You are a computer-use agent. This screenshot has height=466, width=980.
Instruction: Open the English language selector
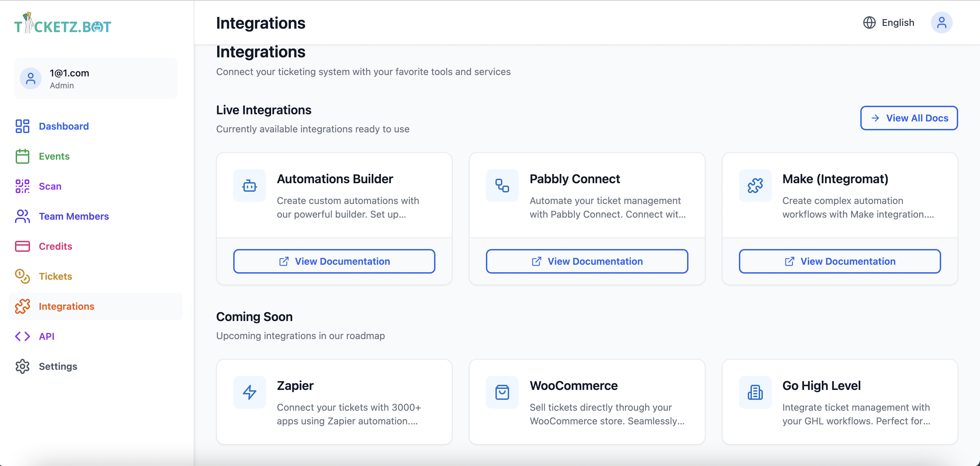click(x=888, y=23)
